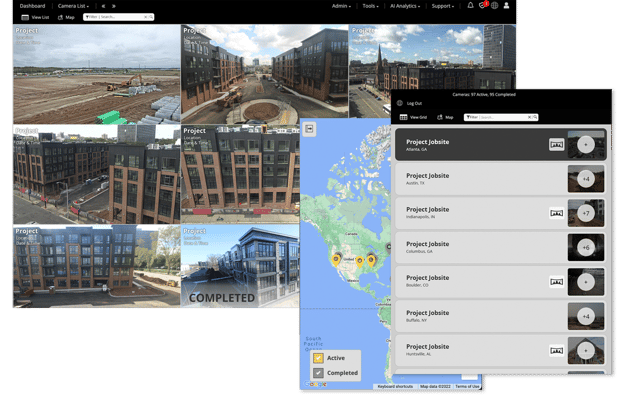Open the camera tile marked COMPLETED
The image size is (640, 410).
[240, 266]
